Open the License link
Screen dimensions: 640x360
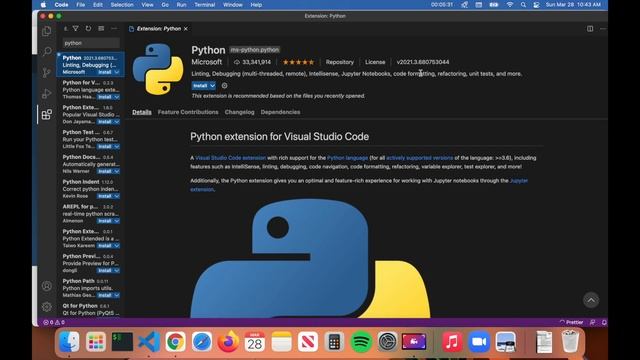point(375,62)
